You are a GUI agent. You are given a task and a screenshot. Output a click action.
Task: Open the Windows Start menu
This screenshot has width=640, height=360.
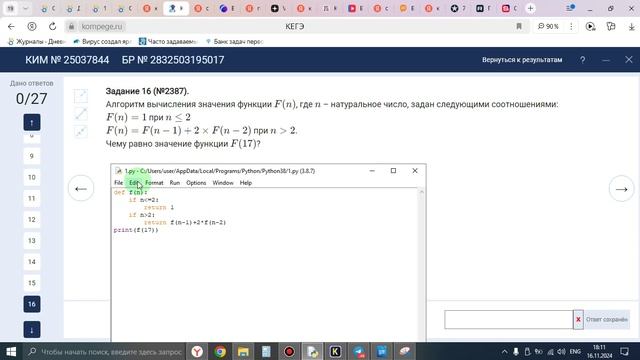click(x=11, y=351)
